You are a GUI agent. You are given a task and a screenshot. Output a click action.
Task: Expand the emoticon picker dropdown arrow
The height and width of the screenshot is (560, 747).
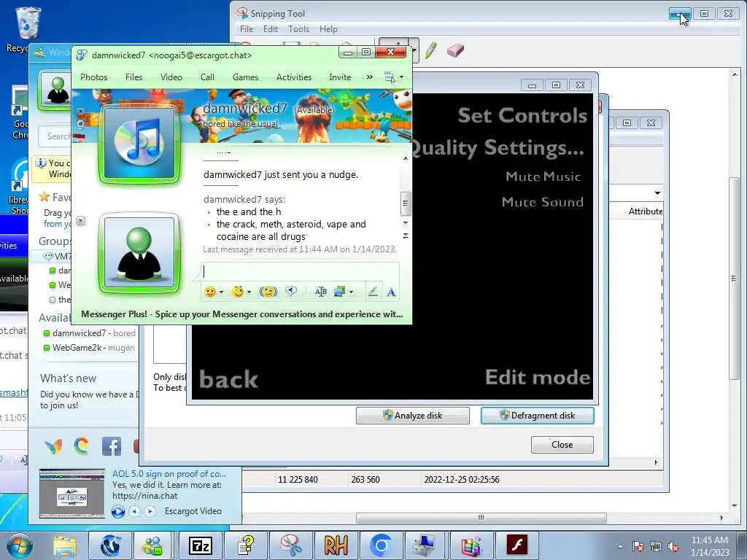[x=221, y=292]
